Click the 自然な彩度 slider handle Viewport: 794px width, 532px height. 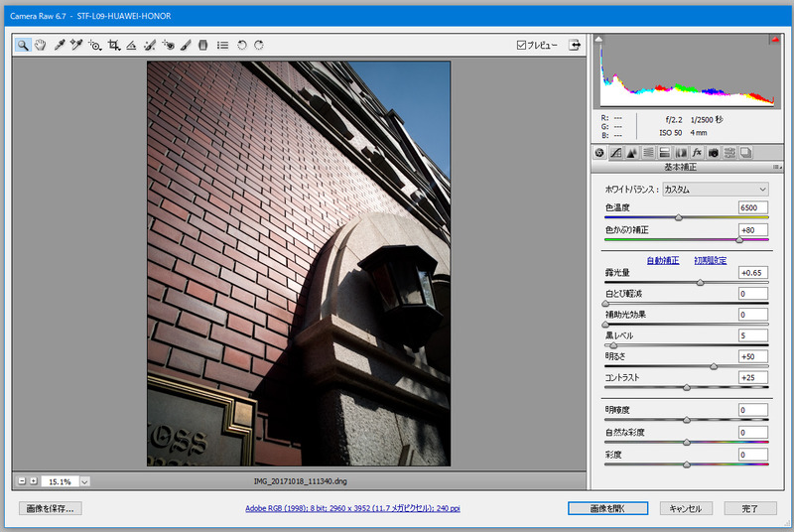point(687,443)
